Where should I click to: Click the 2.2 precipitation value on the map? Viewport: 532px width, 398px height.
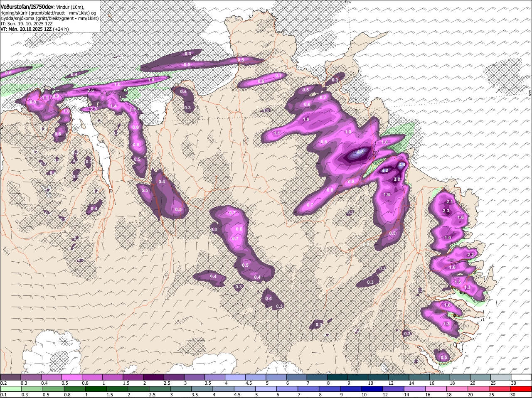[x=470, y=255]
